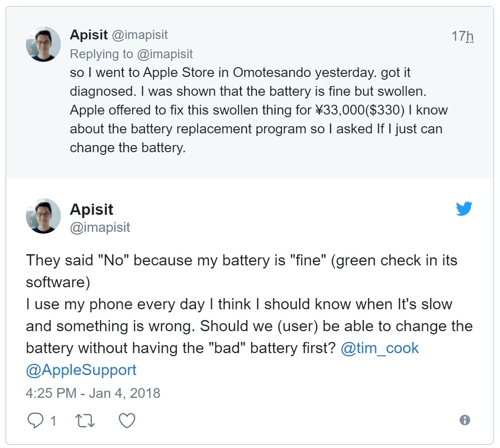Click the reply icon on the tweet
The width and height of the screenshot is (500, 448).
(x=35, y=420)
